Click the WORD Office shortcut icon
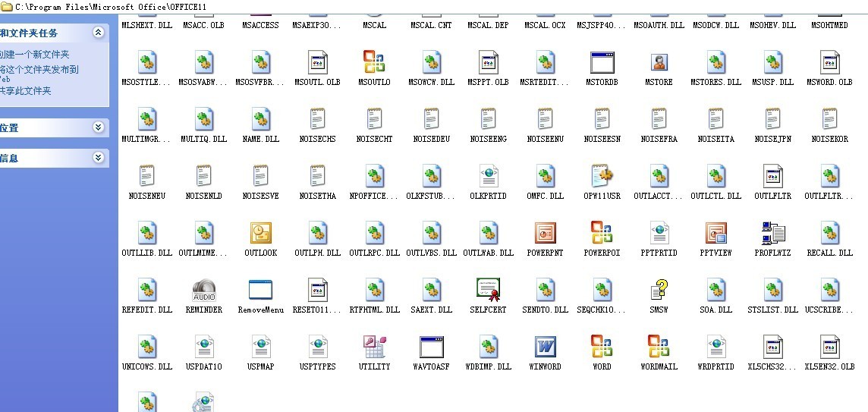 [x=602, y=347]
